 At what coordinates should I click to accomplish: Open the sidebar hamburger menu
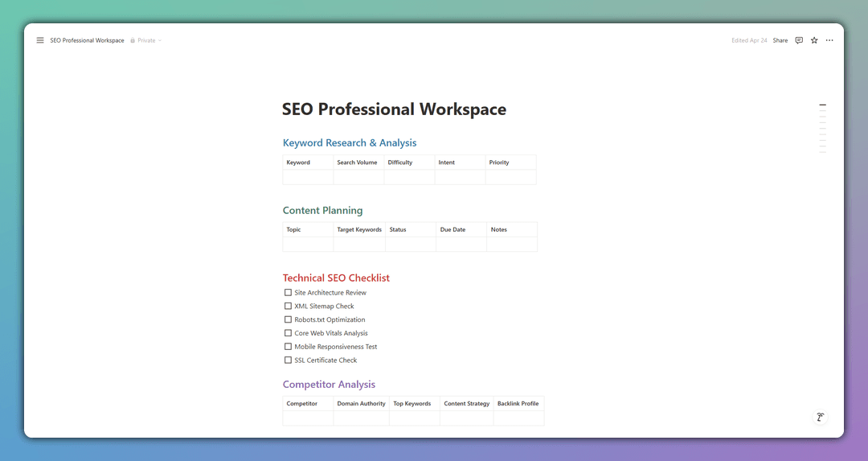[x=40, y=40]
